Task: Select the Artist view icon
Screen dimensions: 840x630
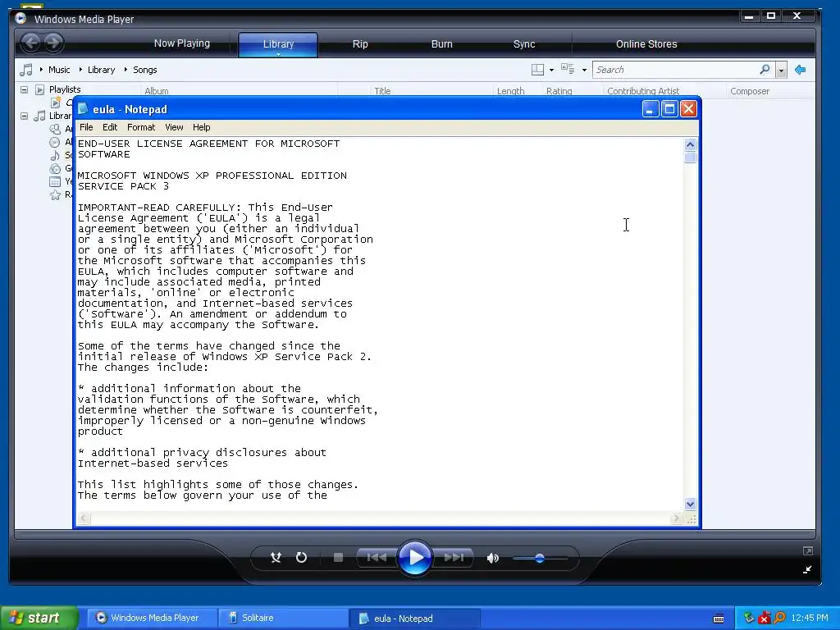Action: [x=55, y=129]
